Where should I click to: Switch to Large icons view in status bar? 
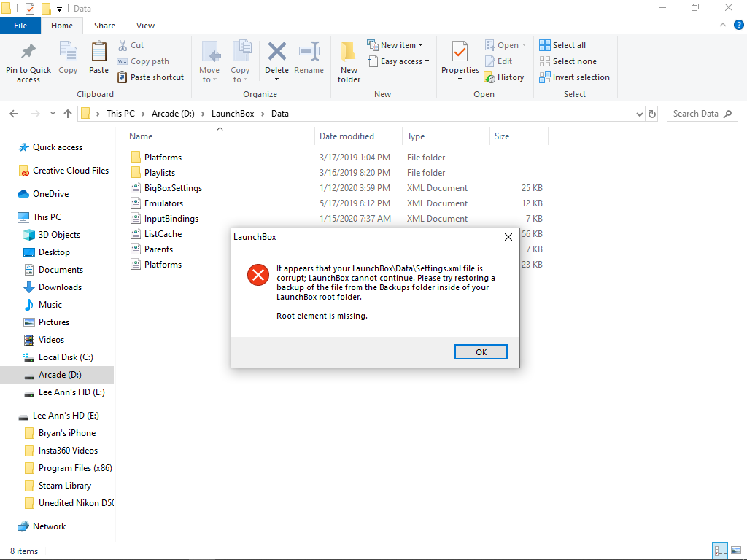coord(736,551)
